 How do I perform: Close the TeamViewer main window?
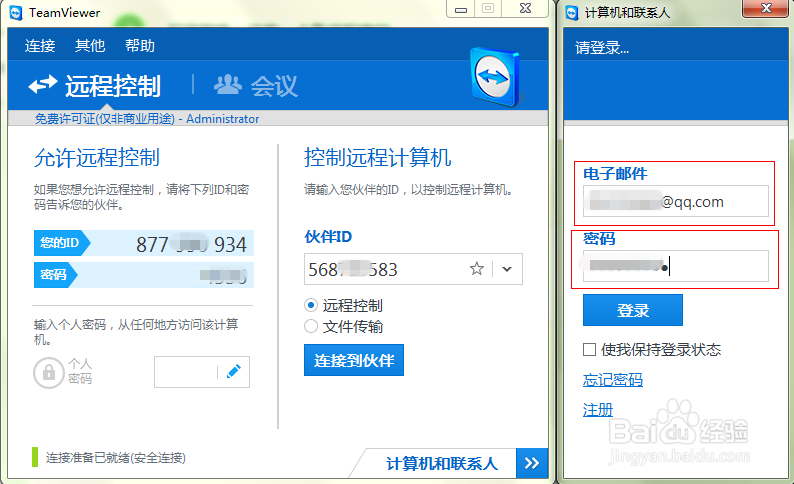pyautogui.click(x=525, y=9)
